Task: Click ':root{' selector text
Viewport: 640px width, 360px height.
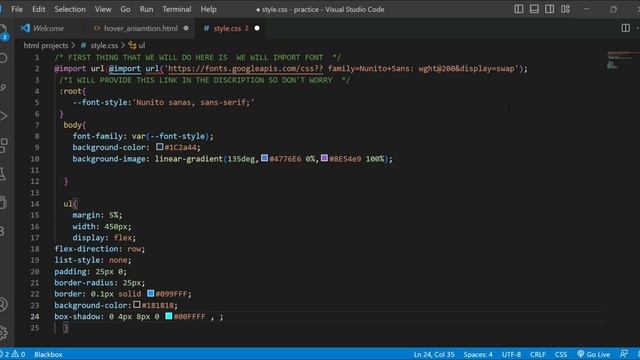Action: [72, 91]
